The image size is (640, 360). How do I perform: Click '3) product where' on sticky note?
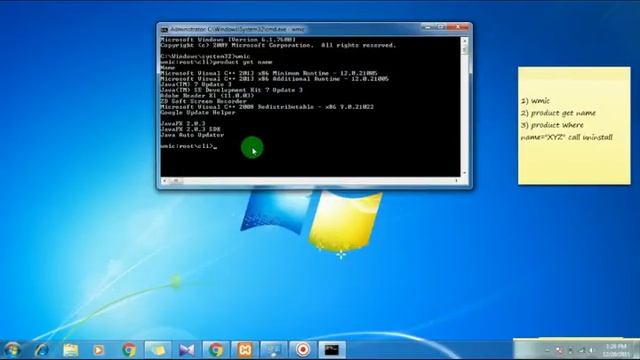click(552, 125)
